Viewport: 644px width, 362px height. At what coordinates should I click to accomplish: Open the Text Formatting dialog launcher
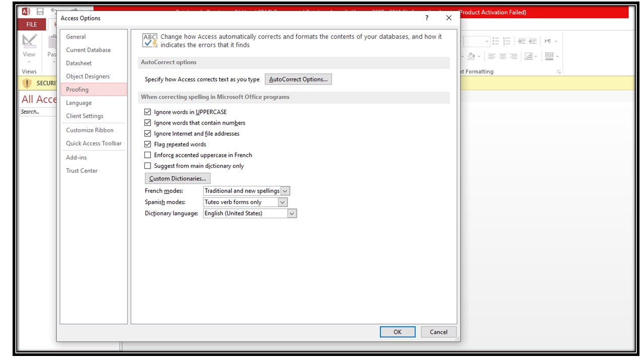tap(559, 72)
